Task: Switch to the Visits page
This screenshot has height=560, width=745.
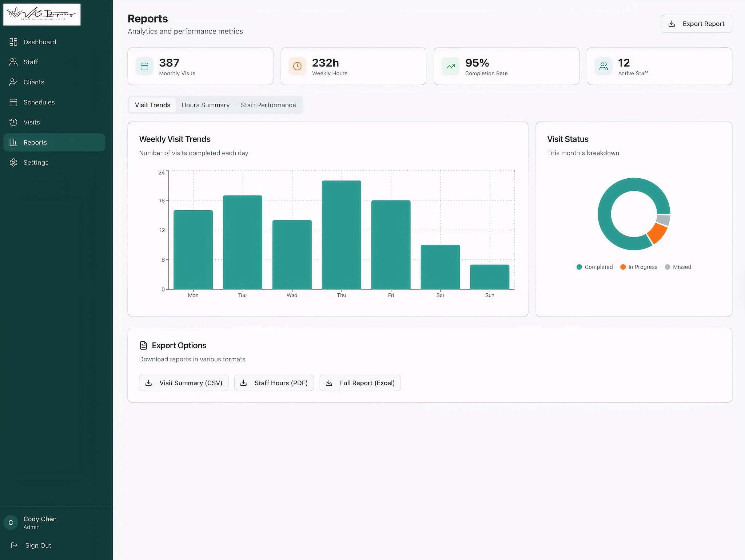Action: point(54,122)
